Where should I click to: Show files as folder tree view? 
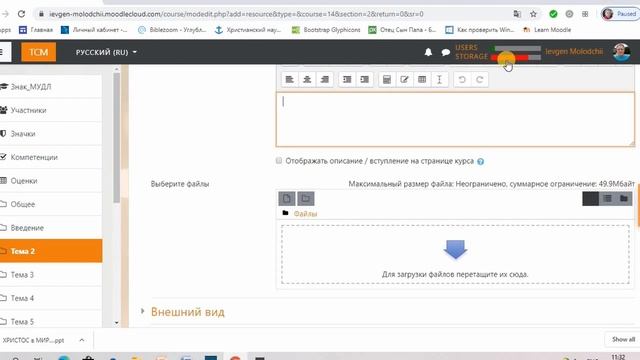(x=624, y=199)
